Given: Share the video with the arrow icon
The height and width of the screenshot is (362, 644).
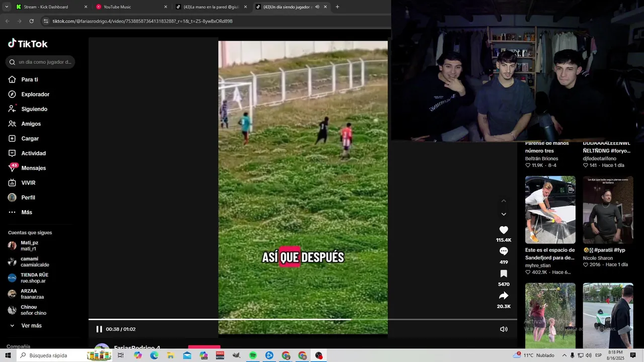Looking at the screenshot, I should tap(504, 296).
